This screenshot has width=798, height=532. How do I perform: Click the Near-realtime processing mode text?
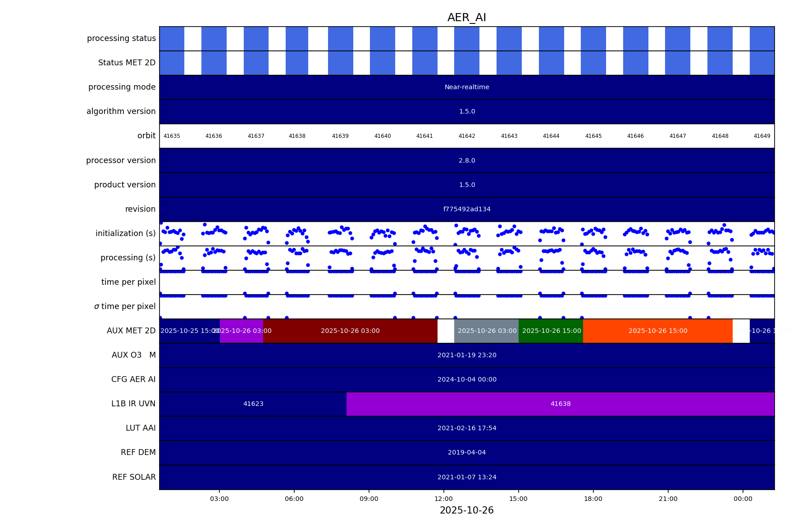click(467, 87)
